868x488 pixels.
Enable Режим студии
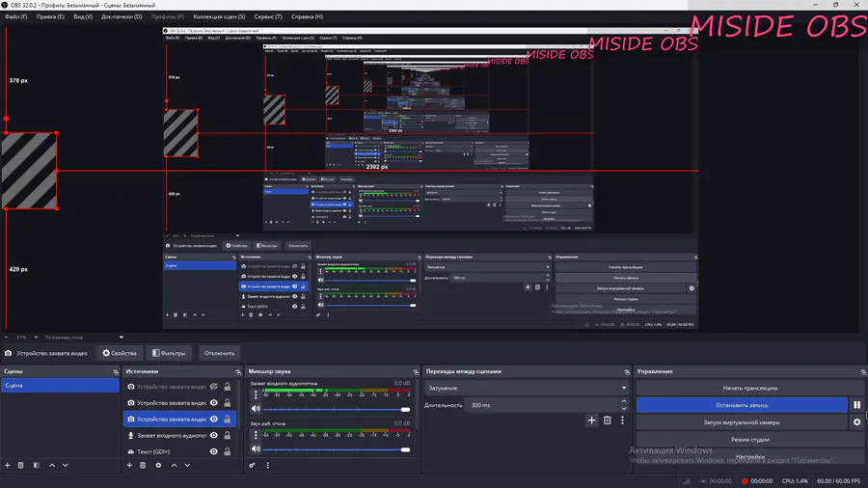(x=750, y=440)
